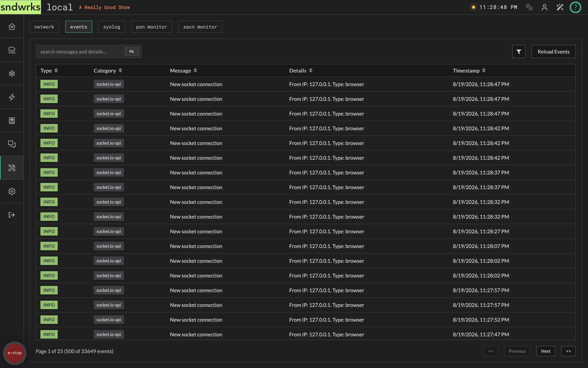The width and height of the screenshot is (588, 368).
Task: Select the events tab
Action: point(79,27)
